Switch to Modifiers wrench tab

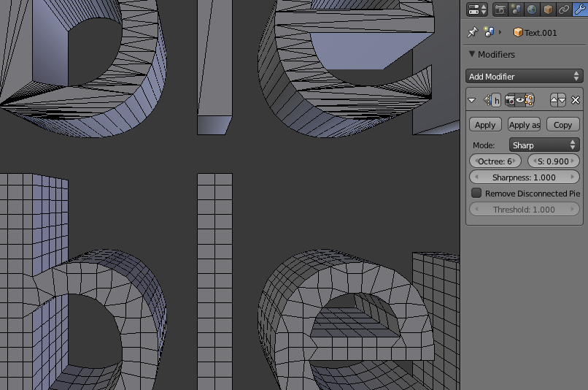coord(580,9)
